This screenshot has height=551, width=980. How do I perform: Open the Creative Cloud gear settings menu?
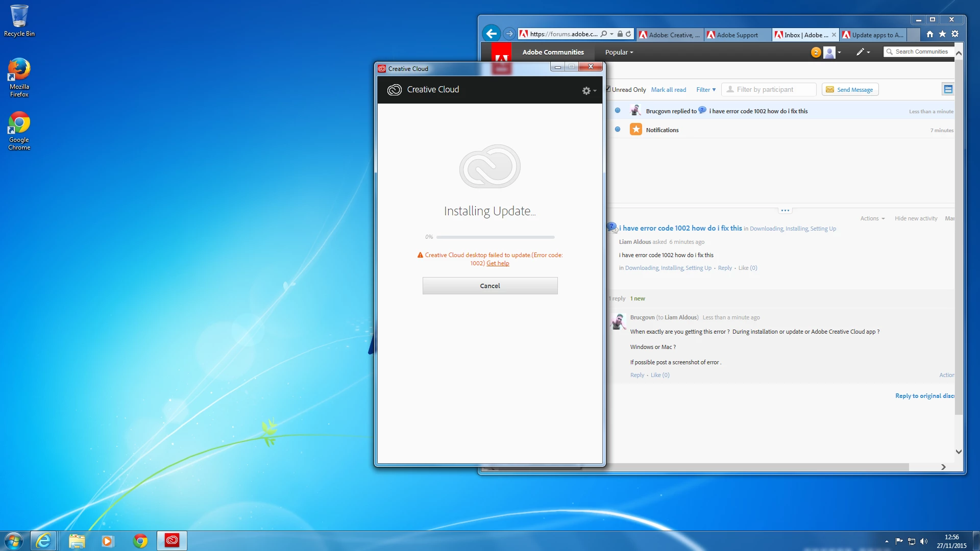588,91
